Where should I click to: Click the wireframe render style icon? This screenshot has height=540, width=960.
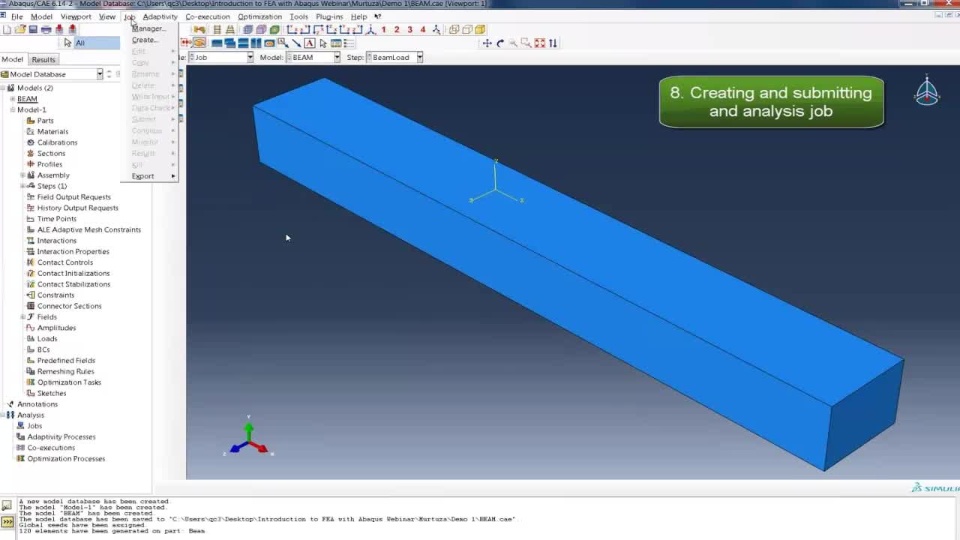tap(454, 29)
